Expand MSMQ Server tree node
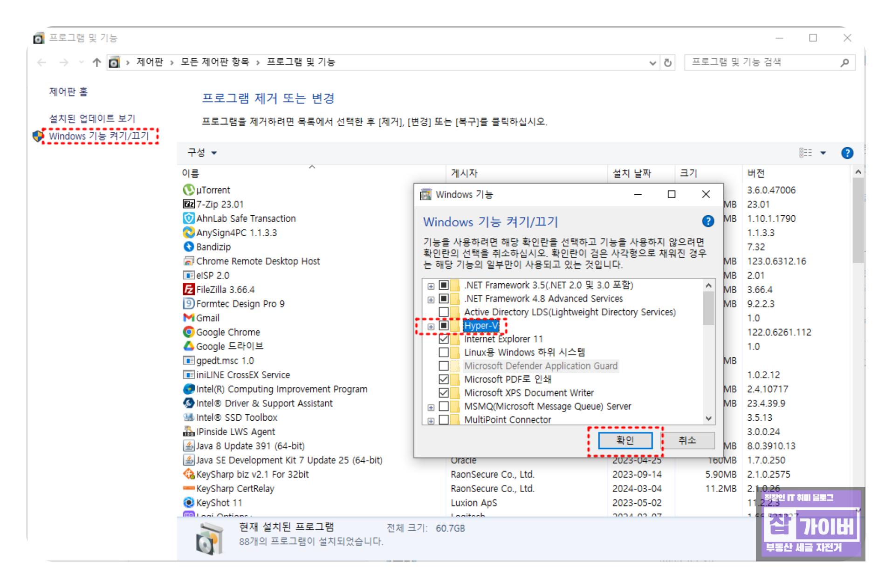Viewport: 892px width, 588px height. 431,407
